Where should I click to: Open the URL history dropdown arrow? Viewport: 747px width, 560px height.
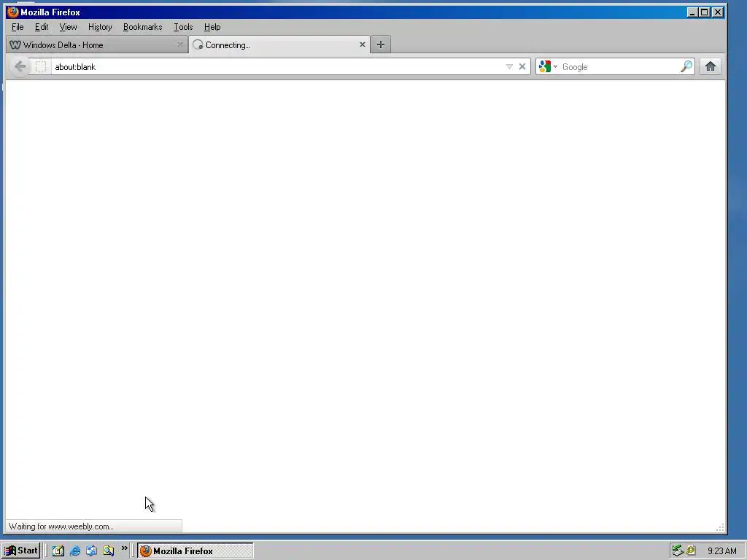(x=509, y=66)
